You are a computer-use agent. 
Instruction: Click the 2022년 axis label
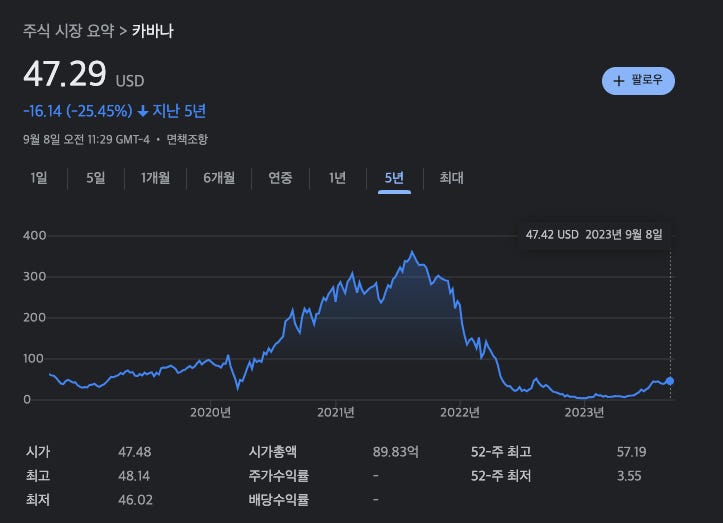(460, 412)
